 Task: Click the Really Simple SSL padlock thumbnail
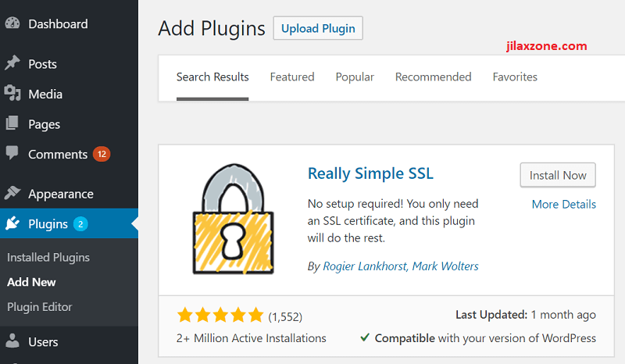pos(233,219)
